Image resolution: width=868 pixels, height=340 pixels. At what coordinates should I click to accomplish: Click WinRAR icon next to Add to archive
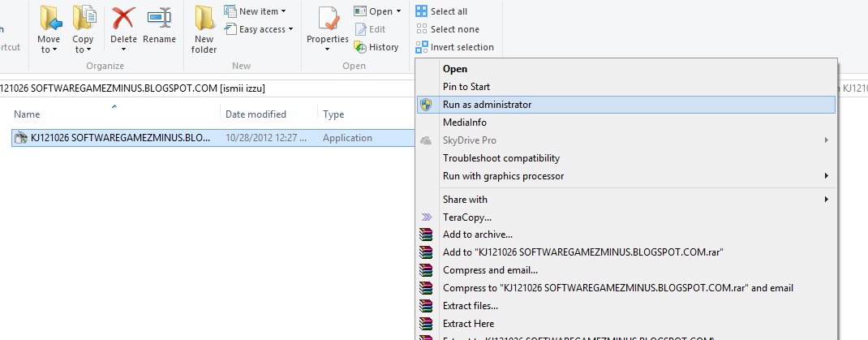[426, 235]
